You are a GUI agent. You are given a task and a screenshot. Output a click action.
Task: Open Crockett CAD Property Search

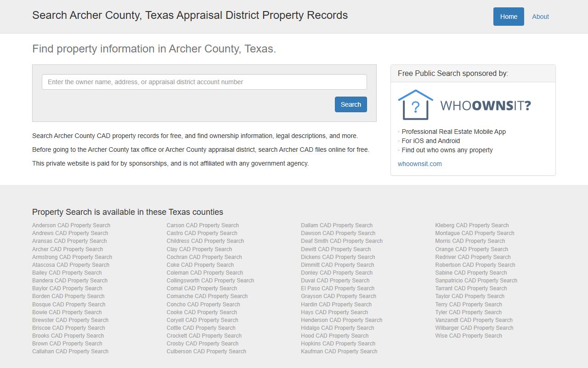[204, 336]
